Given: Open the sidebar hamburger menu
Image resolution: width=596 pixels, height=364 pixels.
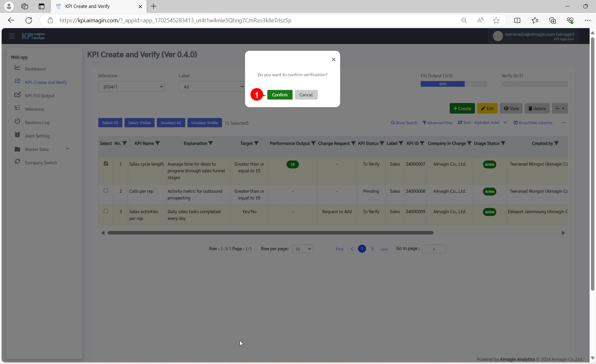Looking at the screenshot, I should pos(12,36).
